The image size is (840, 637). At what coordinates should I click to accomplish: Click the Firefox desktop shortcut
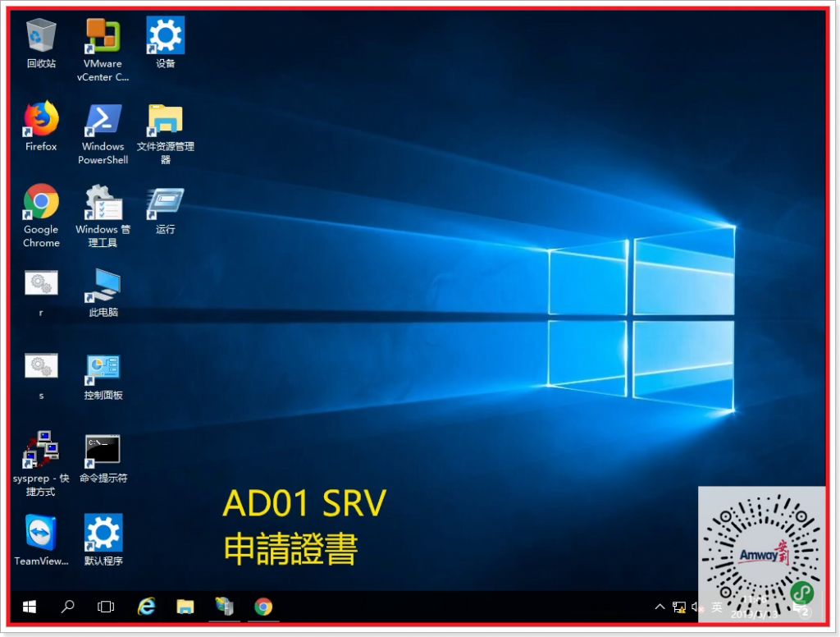[x=41, y=120]
